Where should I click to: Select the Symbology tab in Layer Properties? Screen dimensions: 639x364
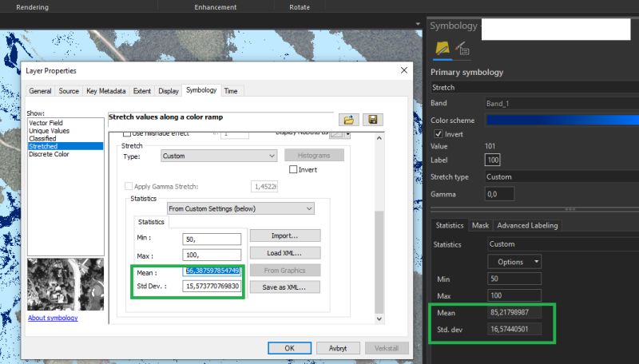click(x=201, y=90)
